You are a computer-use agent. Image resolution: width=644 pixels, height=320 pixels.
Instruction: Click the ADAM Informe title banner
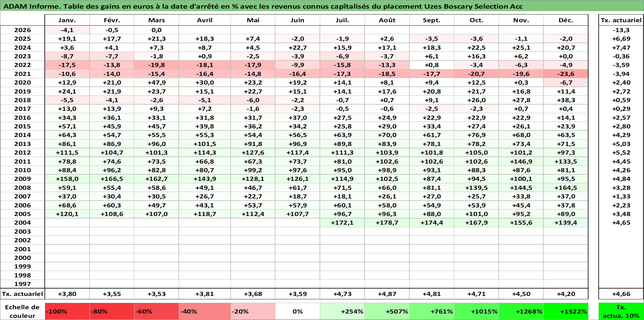tap(322, 6)
